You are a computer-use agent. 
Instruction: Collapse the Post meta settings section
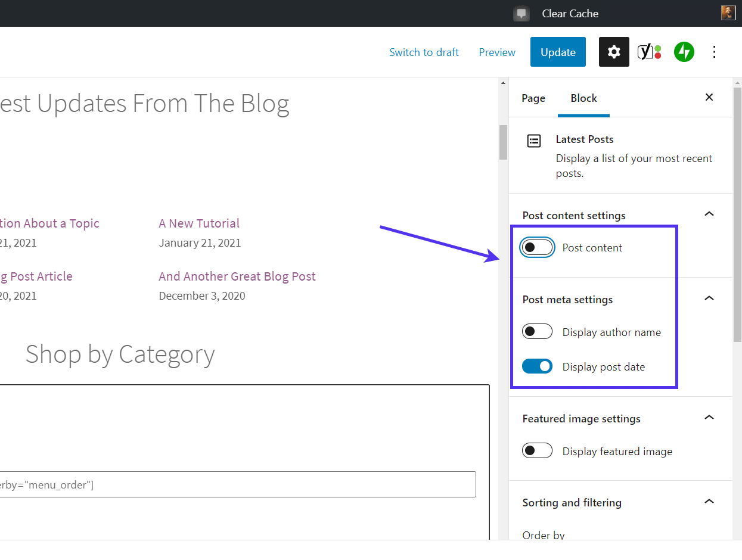tap(709, 298)
